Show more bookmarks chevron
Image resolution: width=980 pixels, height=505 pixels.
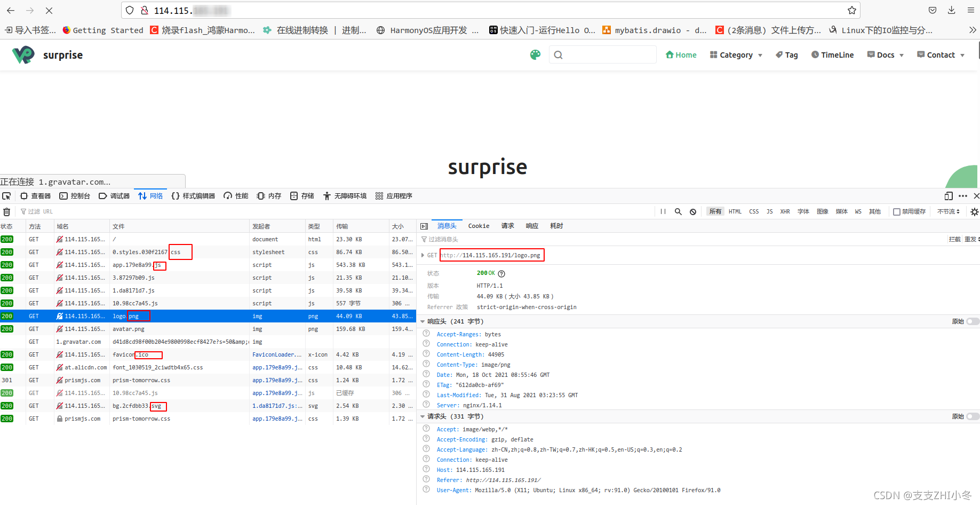972,30
